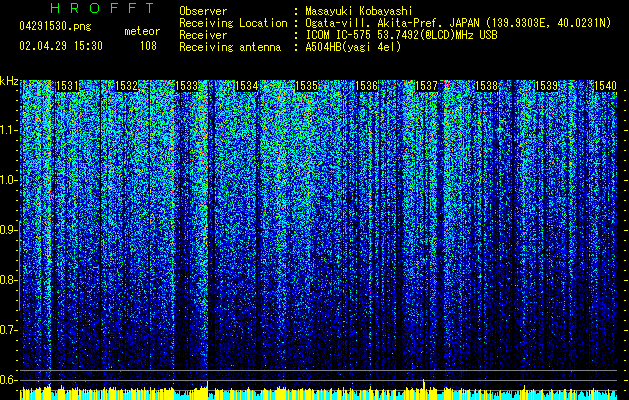Select the filename 04291530.png
Viewport: 629px width, 400px height.
coord(55,26)
